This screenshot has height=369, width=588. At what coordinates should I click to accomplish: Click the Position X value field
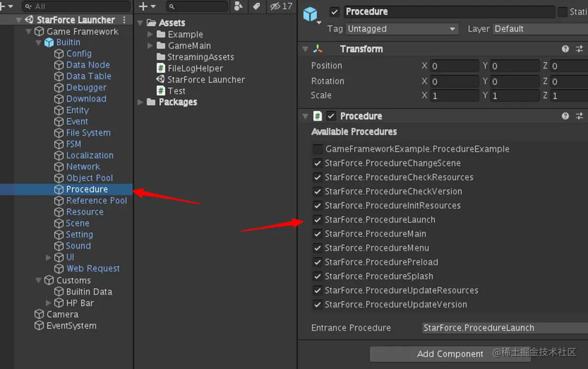[x=454, y=66]
